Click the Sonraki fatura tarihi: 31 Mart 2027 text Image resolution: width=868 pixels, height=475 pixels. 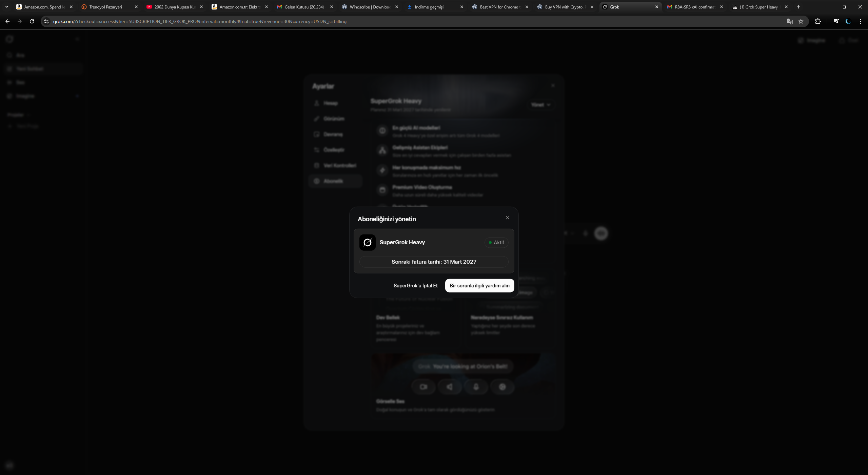click(434, 262)
